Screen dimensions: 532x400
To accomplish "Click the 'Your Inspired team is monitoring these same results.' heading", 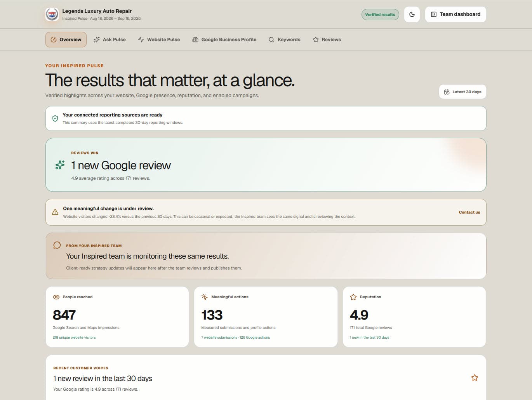I will tap(148, 256).
